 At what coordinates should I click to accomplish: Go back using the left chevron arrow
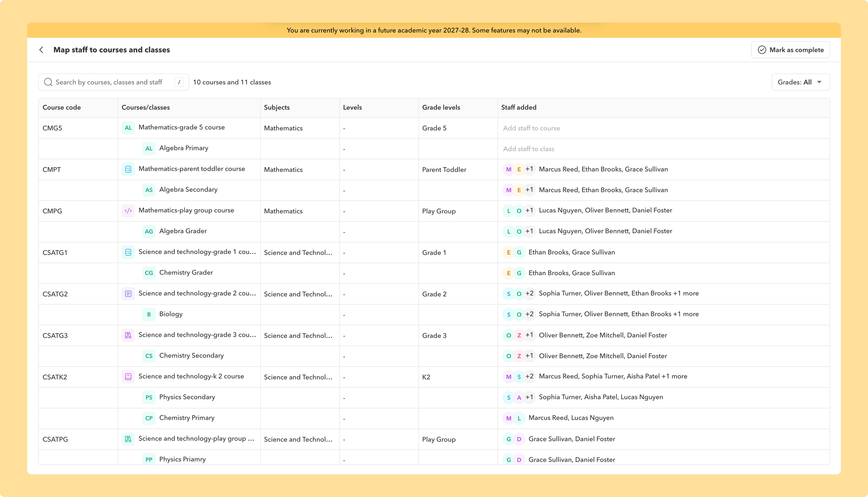click(41, 50)
